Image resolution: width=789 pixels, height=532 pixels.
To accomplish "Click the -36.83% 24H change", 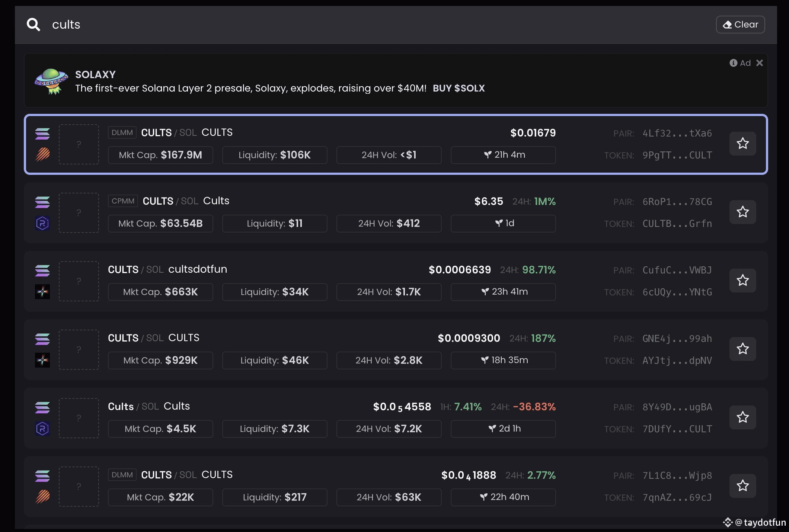I will [x=534, y=407].
